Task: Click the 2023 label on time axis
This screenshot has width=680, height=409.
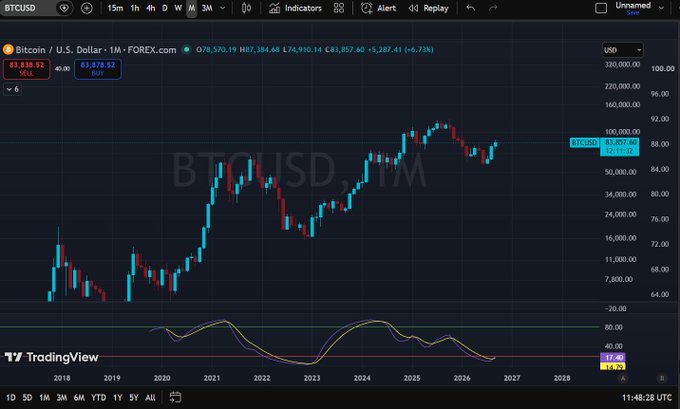Action: pyautogui.click(x=312, y=378)
